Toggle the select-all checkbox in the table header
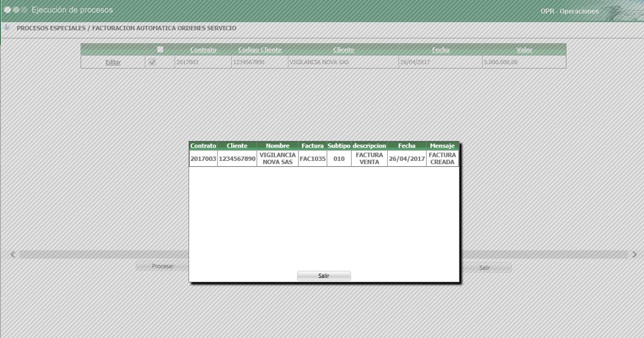644x338 pixels. 160,49
